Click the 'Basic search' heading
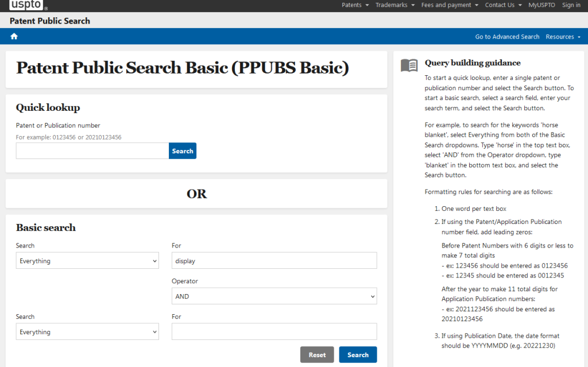Screen dimensions: 588x367 [46, 228]
